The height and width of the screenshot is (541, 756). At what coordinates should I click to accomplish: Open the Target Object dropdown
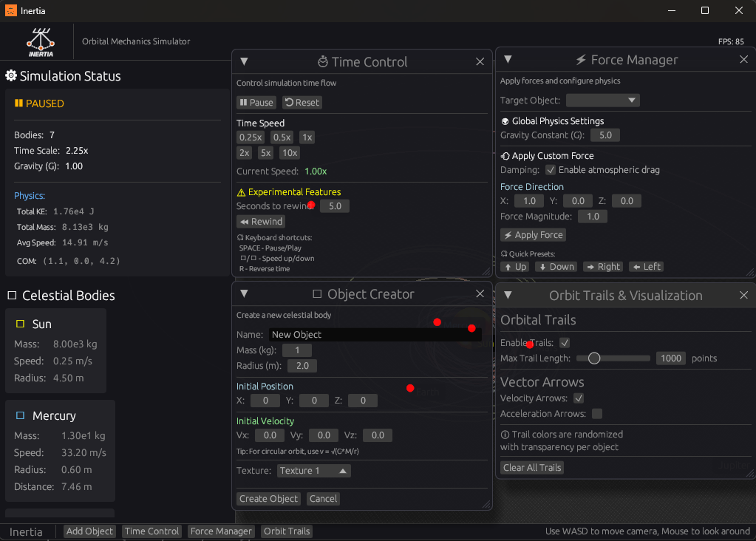[602, 101]
